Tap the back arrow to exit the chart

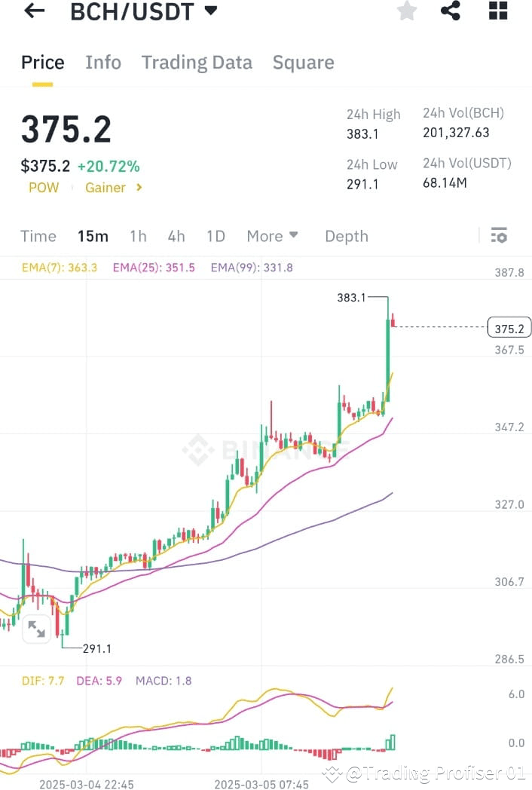click(x=32, y=11)
